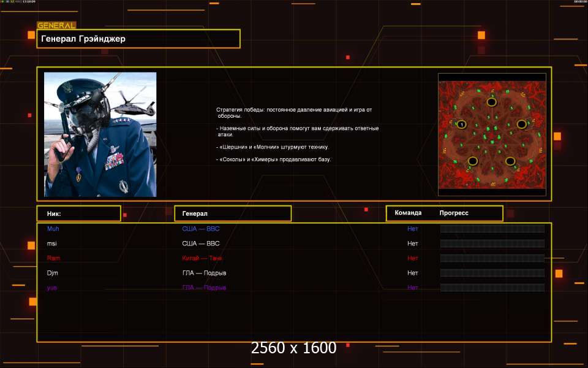Click the bottom-right start position marker

click(510, 161)
